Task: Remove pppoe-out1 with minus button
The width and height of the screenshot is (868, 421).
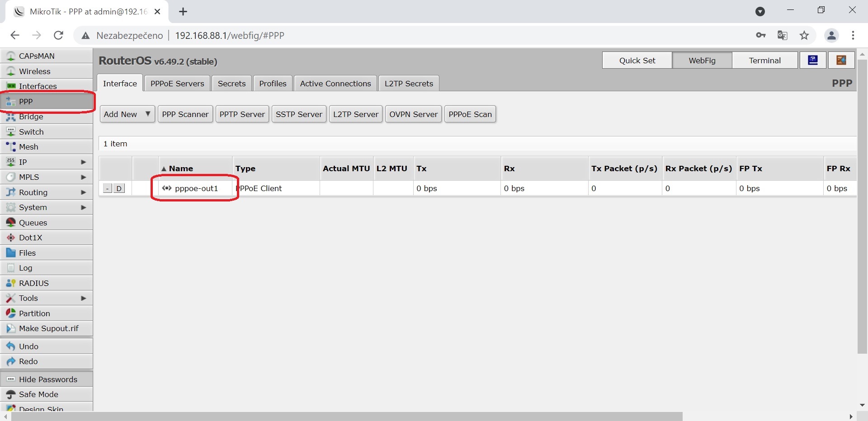Action: coord(108,188)
